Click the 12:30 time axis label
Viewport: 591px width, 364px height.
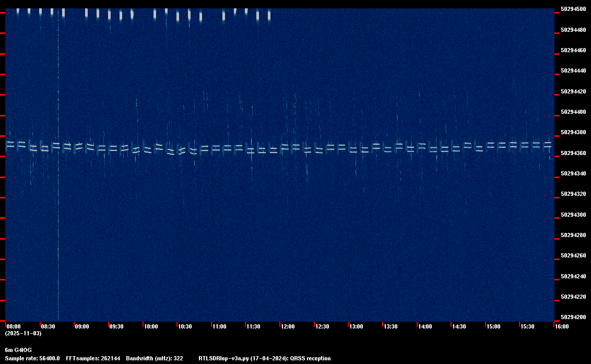pyautogui.click(x=322, y=326)
